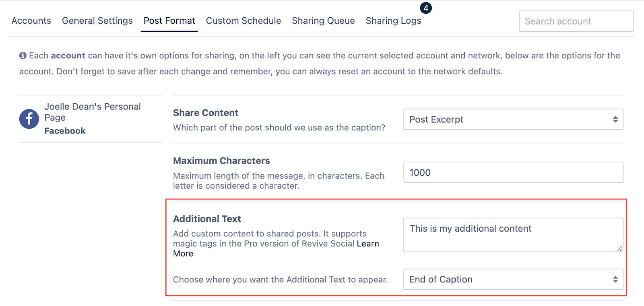Click the Sharing Logs notification badge
Viewport: 644px width, 306px height.
click(425, 8)
